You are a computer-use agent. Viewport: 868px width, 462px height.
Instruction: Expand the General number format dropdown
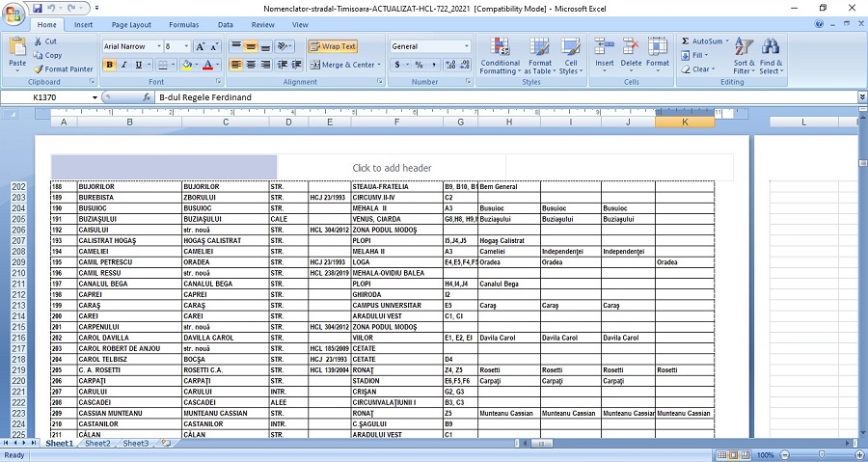(467, 46)
